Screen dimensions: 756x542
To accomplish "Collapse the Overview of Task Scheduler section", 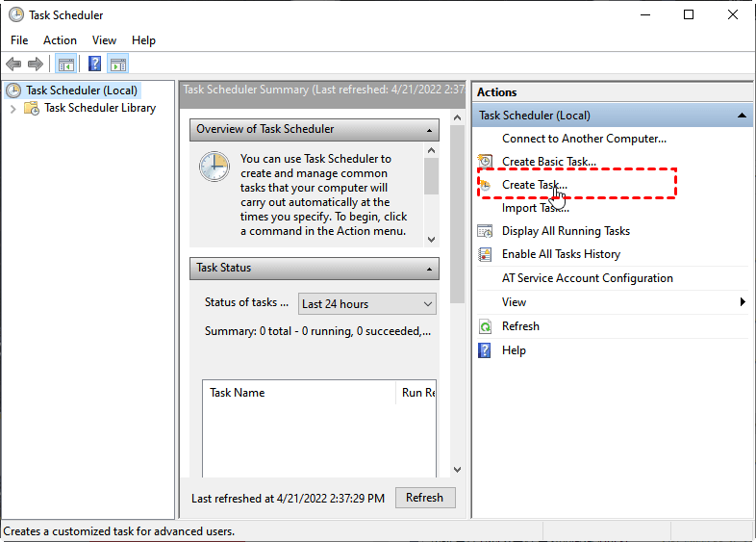I will tap(429, 130).
